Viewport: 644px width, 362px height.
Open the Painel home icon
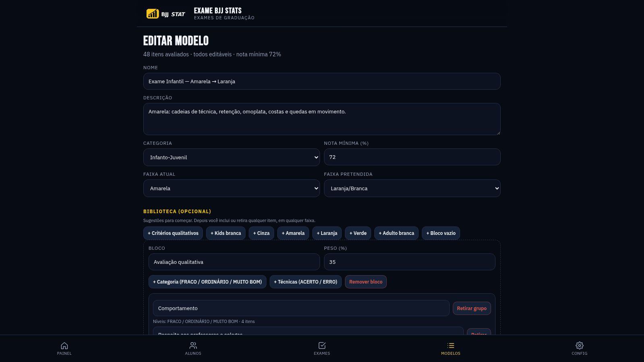(64, 346)
